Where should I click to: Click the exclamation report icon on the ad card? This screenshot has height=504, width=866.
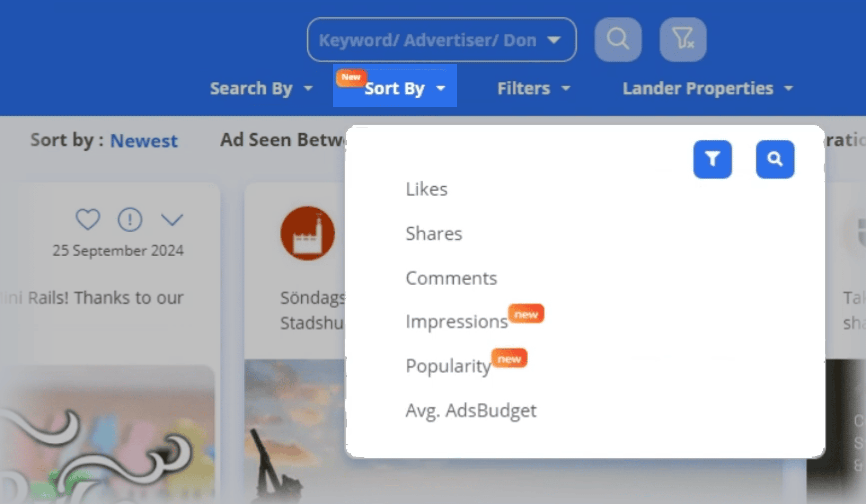(130, 219)
